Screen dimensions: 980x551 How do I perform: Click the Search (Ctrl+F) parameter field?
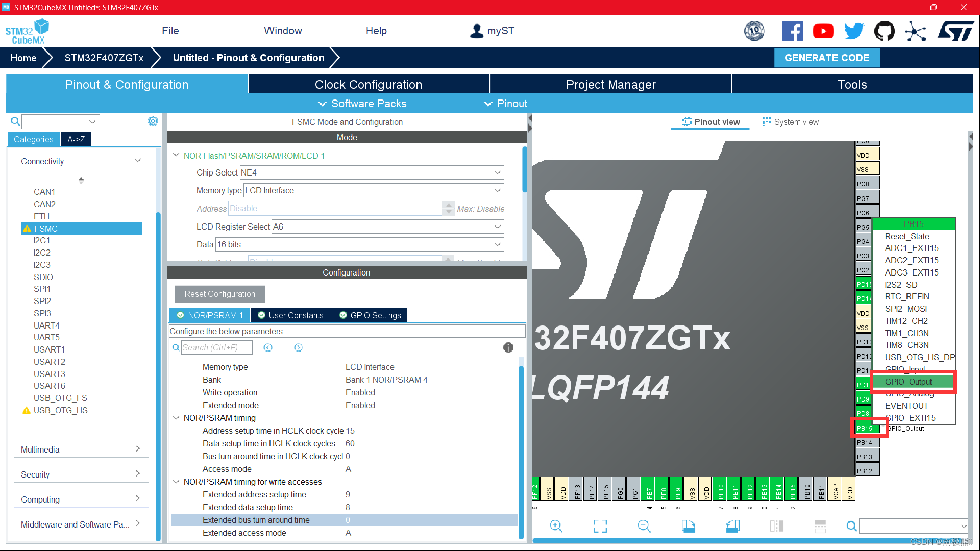(x=217, y=347)
